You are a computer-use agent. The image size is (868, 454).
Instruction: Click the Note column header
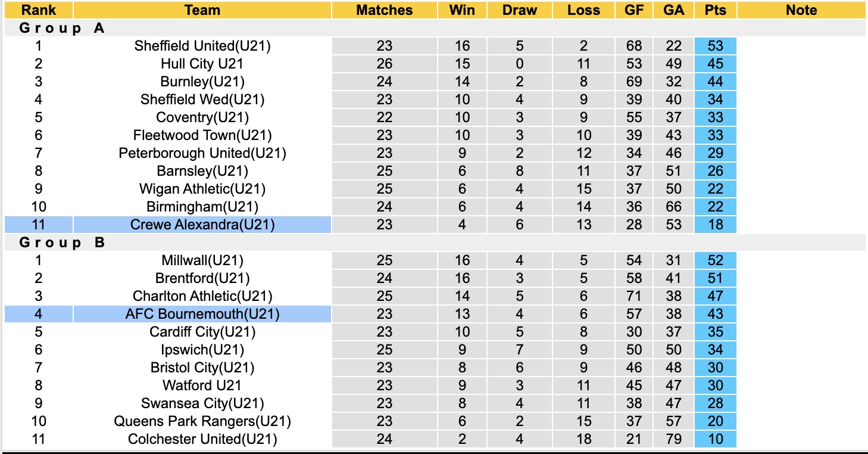pyautogui.click(x=801, y=10)
